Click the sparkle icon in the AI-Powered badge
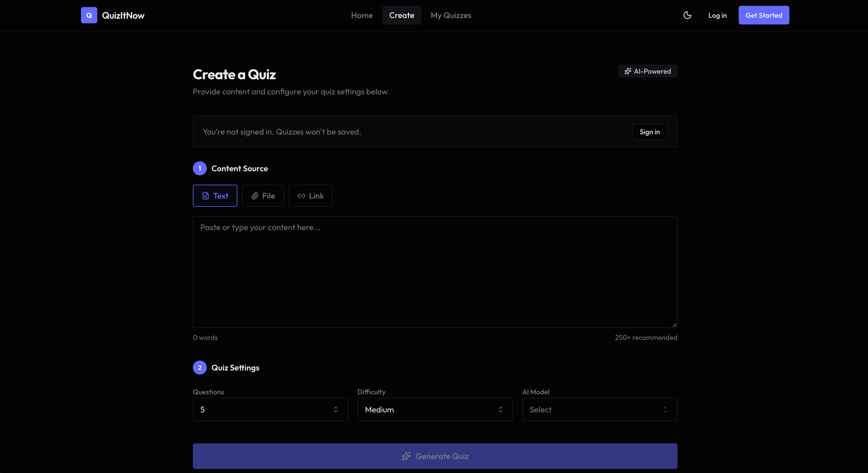The image size is (868, 473). coord(628,71)
